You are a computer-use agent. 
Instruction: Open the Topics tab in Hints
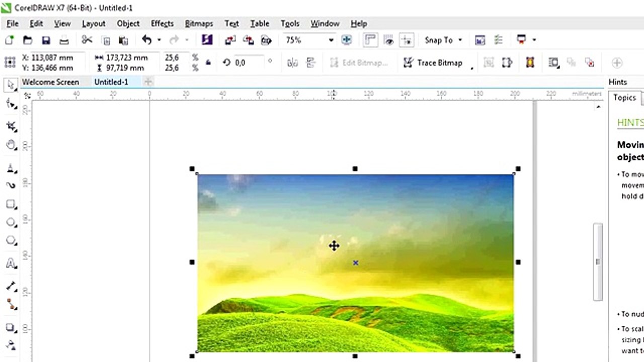pyautogui.click(x=624, y=98)
